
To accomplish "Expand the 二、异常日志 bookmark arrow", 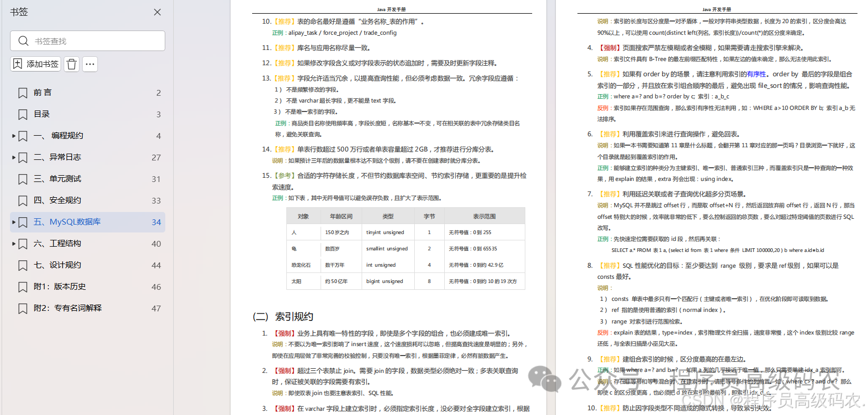I will click(x=14, y=157).
